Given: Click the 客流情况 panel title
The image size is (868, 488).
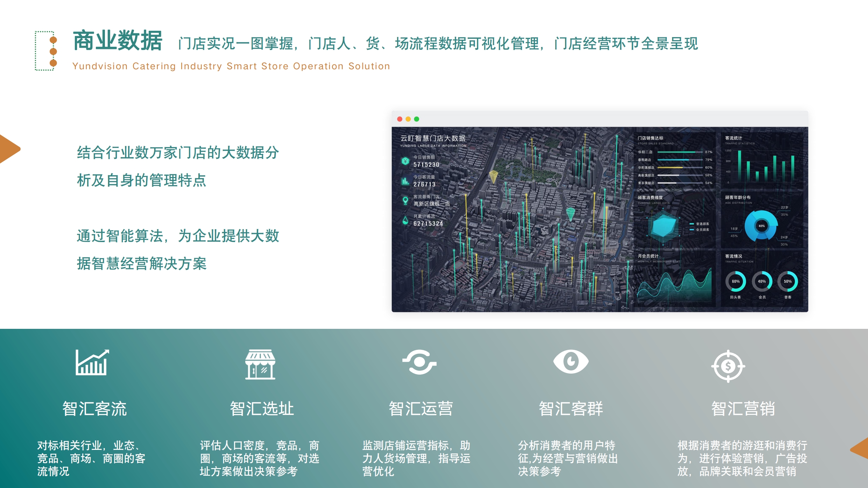Looking at the screenshot, I should coord(734,256).
